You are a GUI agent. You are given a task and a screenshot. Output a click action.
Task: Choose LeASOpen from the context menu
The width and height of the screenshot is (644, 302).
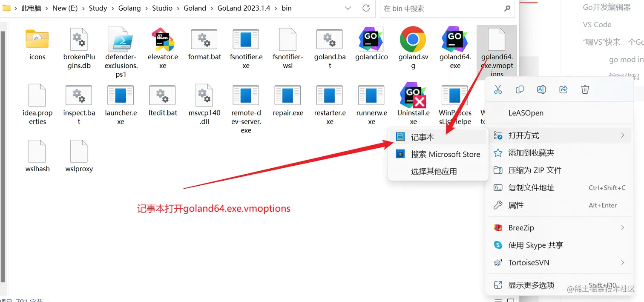pos(559,113)
